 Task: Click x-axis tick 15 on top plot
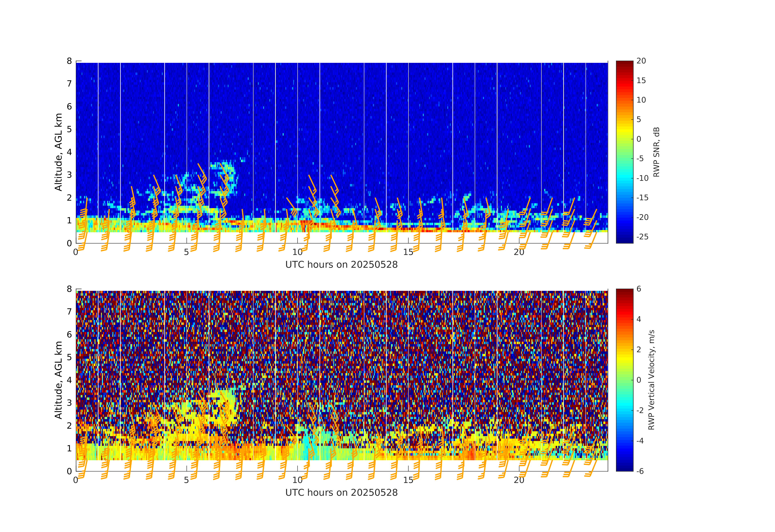408,252
